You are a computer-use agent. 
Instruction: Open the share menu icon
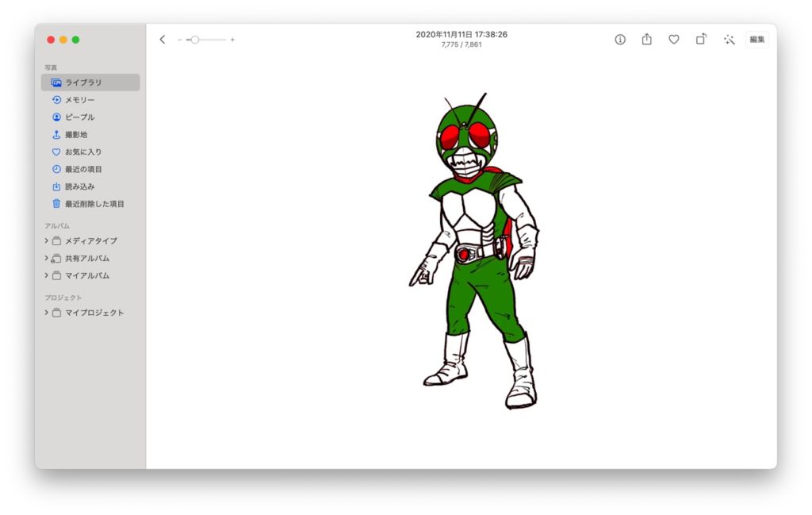click(647, 40)
